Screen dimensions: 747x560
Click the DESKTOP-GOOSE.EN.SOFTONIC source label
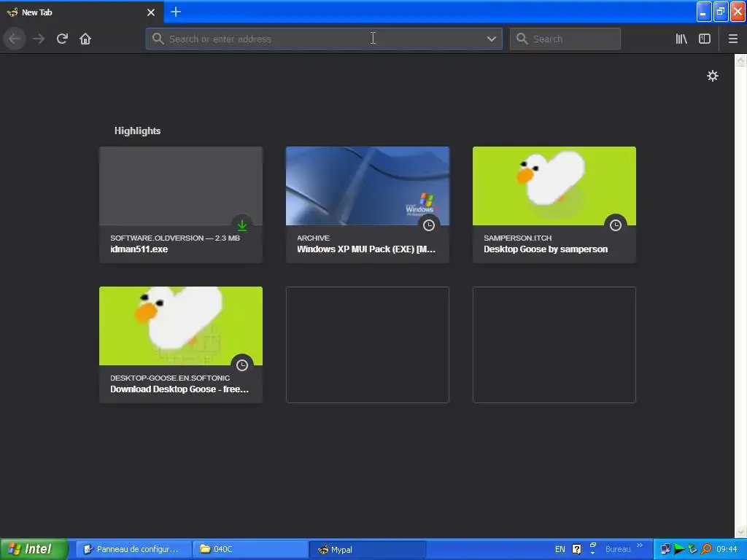tap(170, 378)
